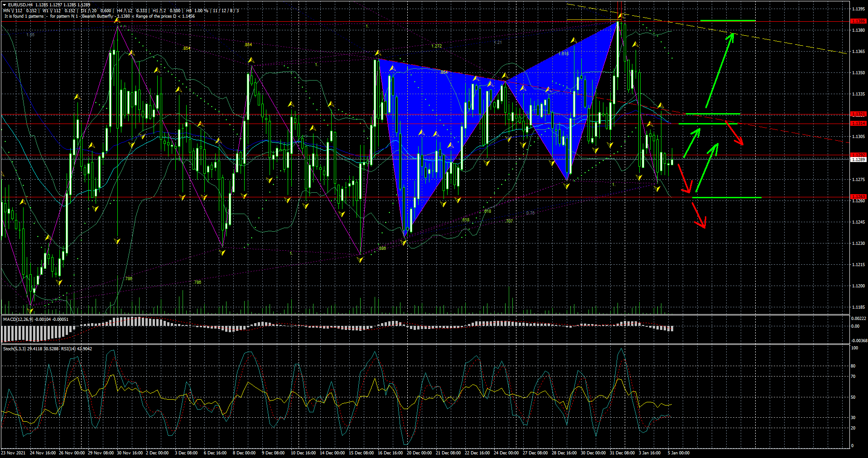This screenshot has width=868, height=458.
Task: Click the '20 Dec 00:00' time axis label
Action: 420,453
